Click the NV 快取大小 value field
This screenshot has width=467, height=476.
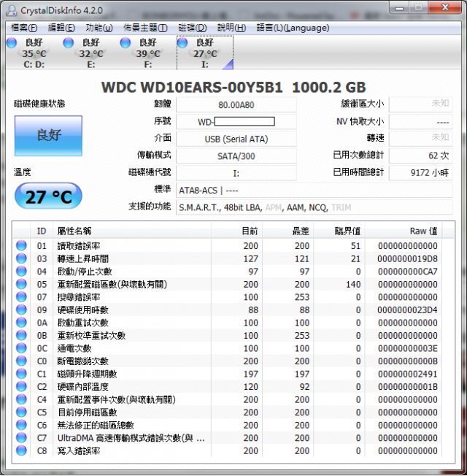(x=421, y=122)
